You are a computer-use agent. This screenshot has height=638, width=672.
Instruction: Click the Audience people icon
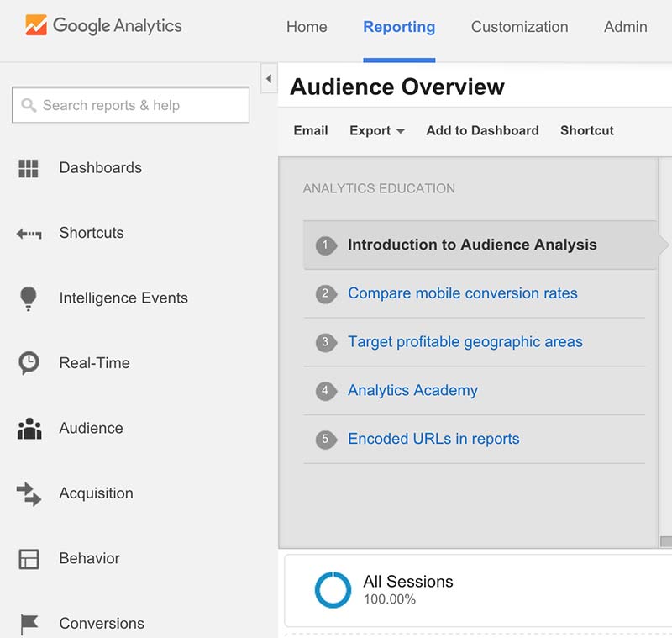[x=29, y=429]
